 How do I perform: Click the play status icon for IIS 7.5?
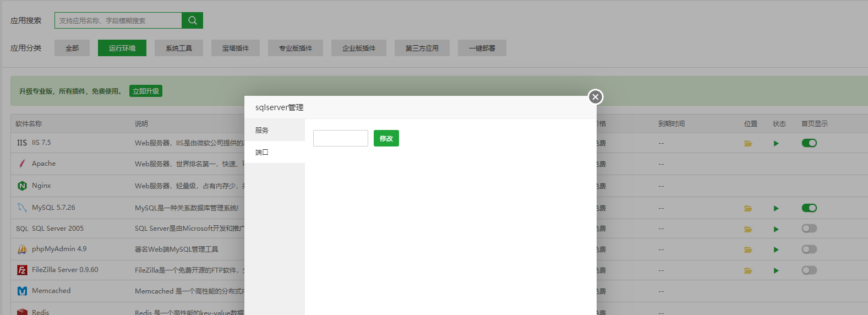[776, 143]
